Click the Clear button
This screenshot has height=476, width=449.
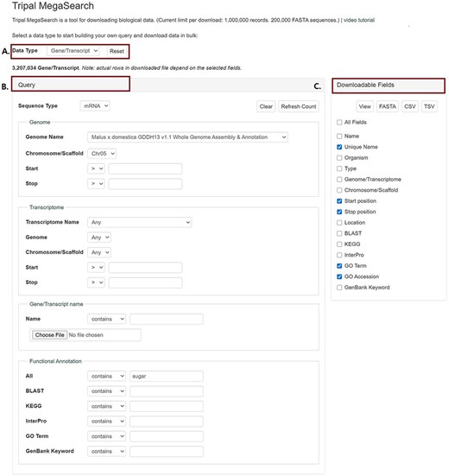click(x=266, y=106)
